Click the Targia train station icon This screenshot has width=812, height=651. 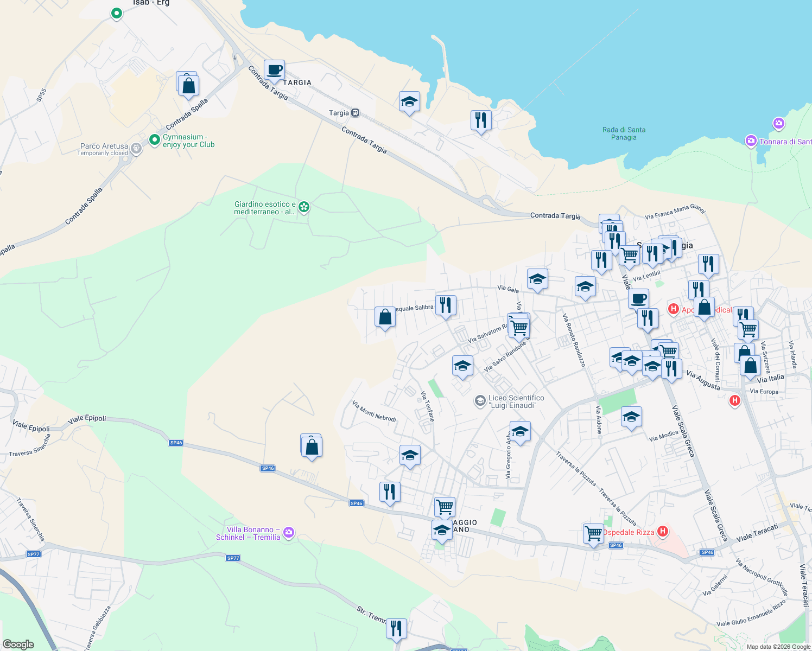point(356,113)
